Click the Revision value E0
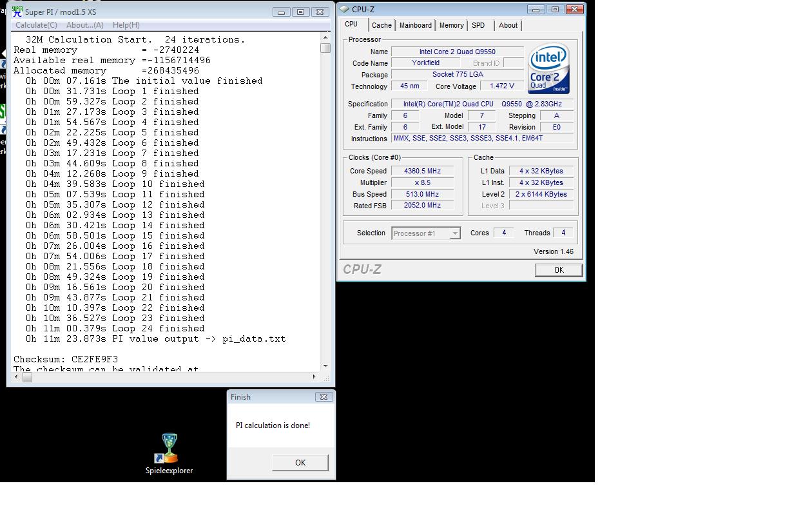Screen dimensions: 812x508 (556, 127)
